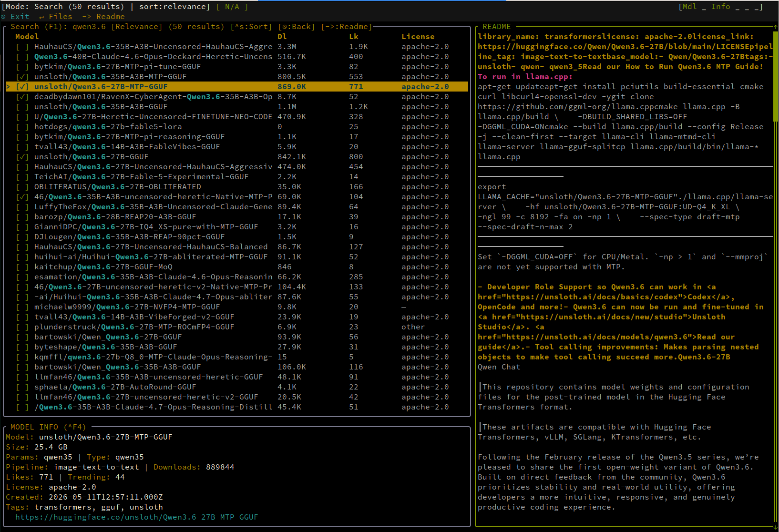Select kaitchup/Qwen3.6-27B-GGUF-MoQ row
This screenshot has width=779, height=532.
(237, 267)
